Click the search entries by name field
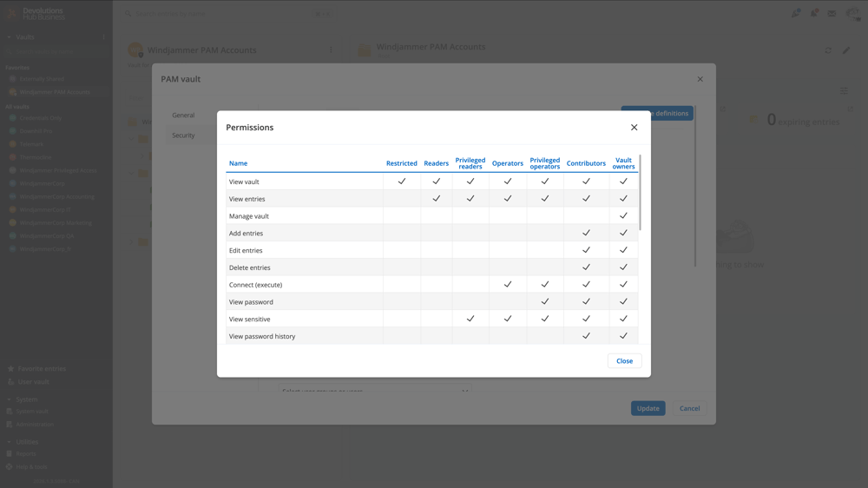868x488 pixels. point(228,14)
